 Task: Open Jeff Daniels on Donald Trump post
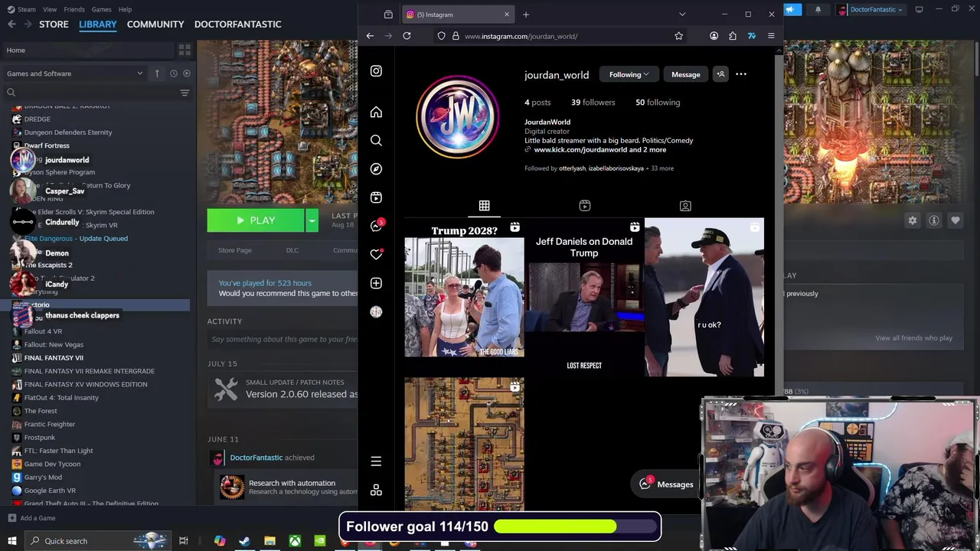point(584,297)
